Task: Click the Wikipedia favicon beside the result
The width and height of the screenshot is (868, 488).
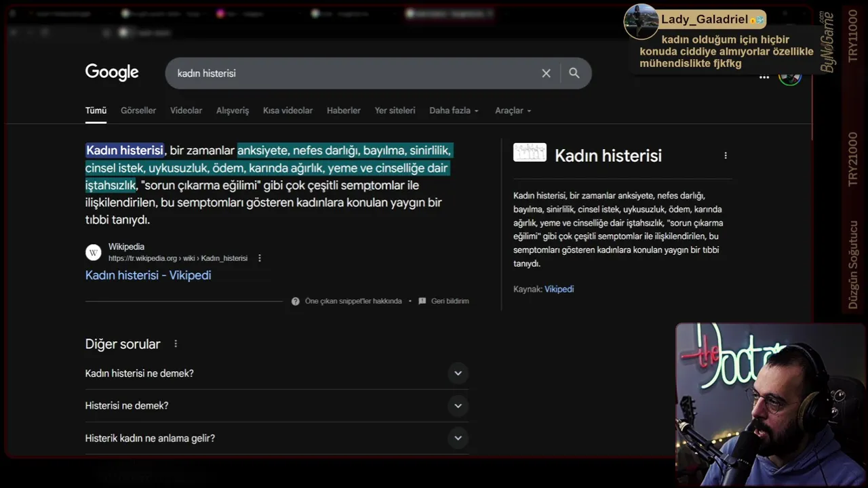Action: [94, 252]
